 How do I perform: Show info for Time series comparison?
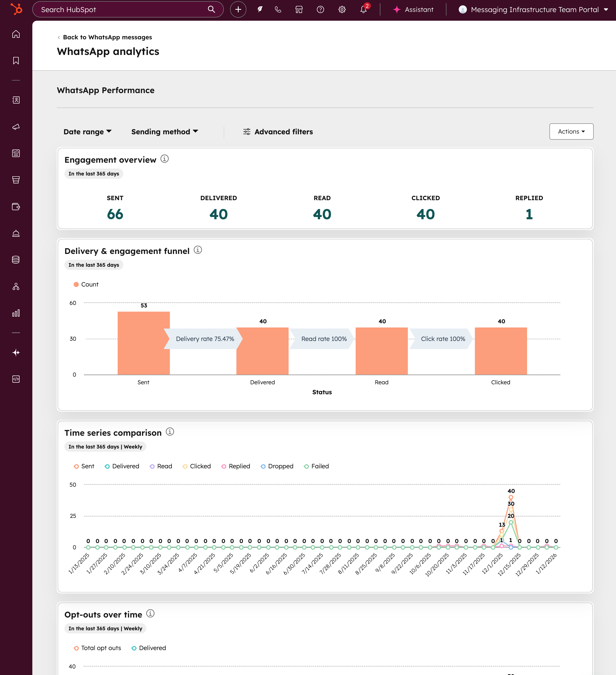point(170,432)
